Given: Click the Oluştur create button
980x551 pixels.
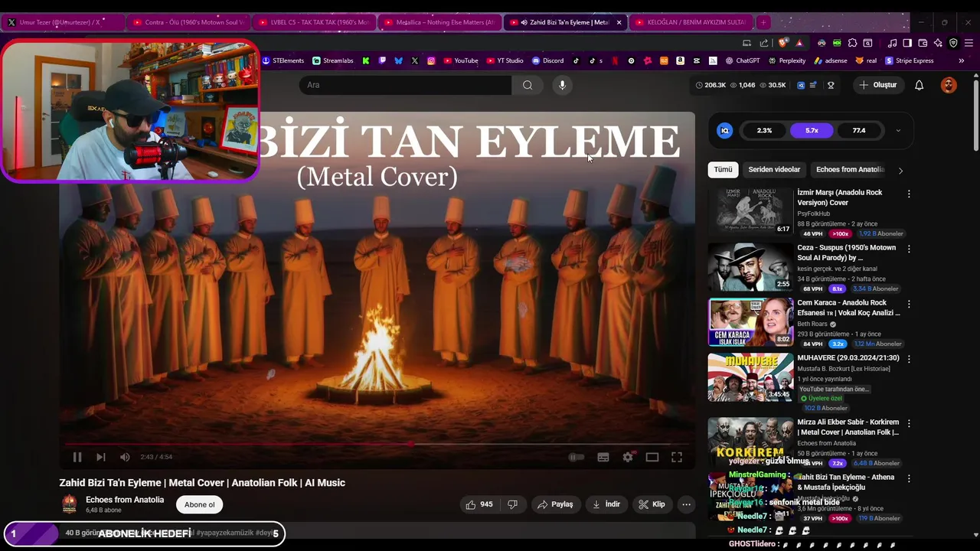Looking at the screenshot, I should point(877,85).
